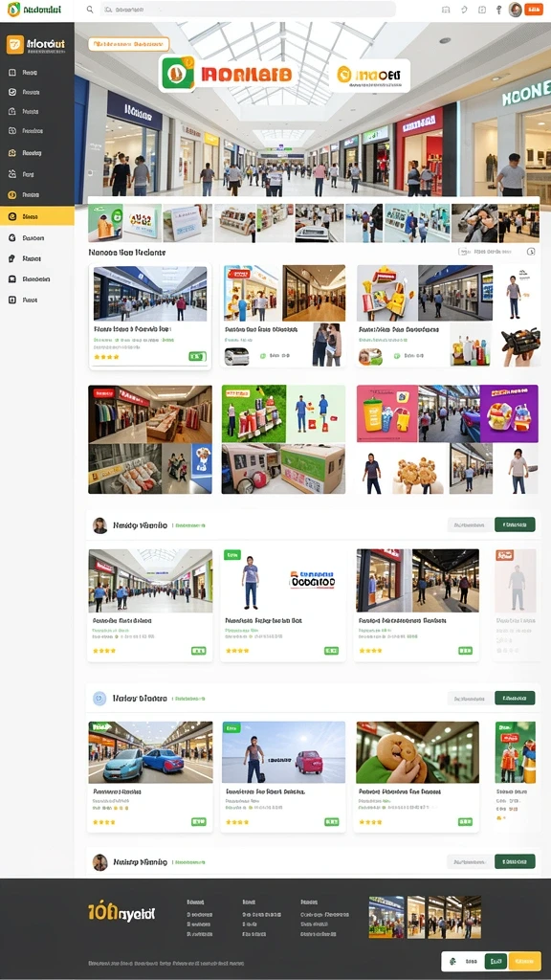The image size is (551, 980).
Task: Open the last sidebar menu item
Action: coord(37,300)
